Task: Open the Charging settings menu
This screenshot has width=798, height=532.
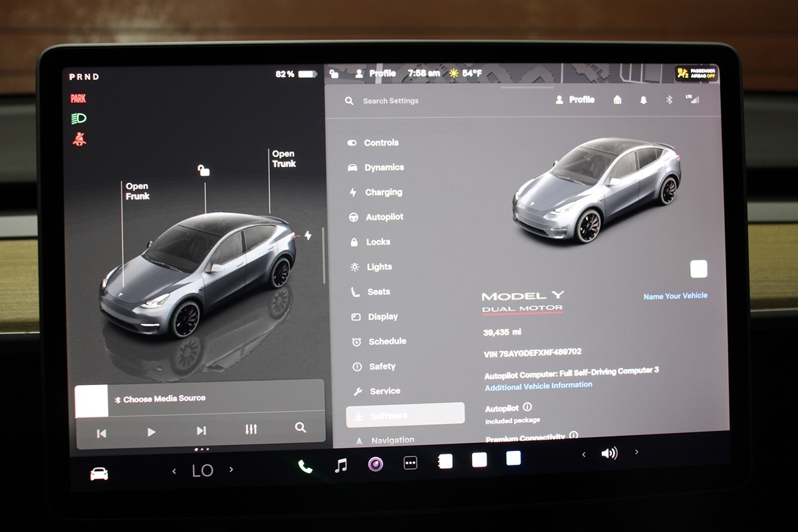Action: point(383,192)
